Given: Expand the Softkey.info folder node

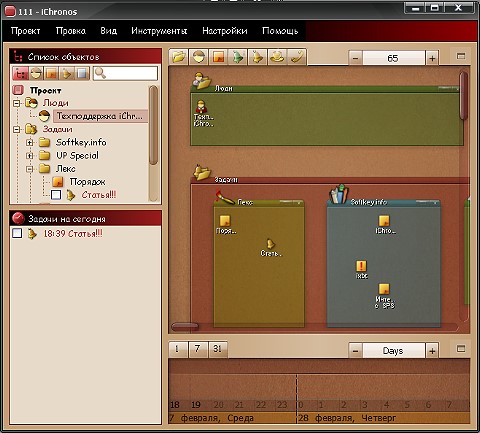Looking at the screenshot, I should pos(30,143).
